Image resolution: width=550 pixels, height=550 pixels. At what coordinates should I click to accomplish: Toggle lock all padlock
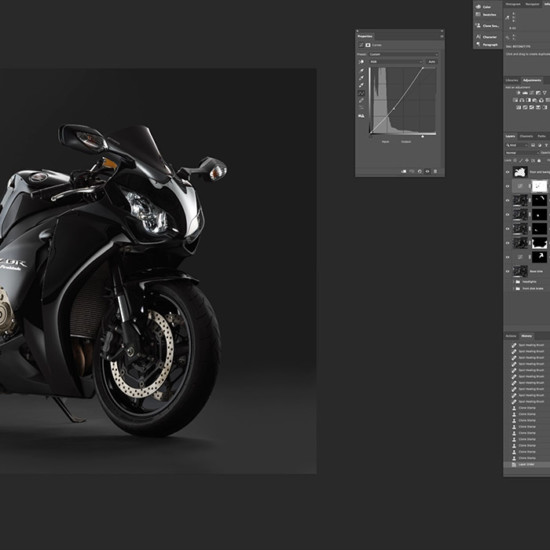pos(539,161)
